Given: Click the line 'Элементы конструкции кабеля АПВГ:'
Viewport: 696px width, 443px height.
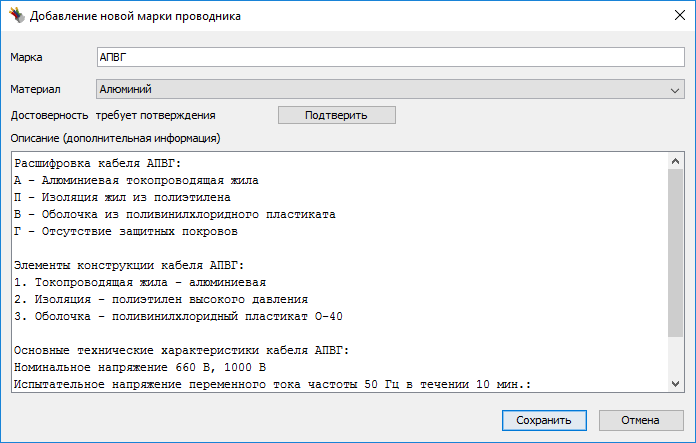Looking at the screenshot, I should point(129,265).
